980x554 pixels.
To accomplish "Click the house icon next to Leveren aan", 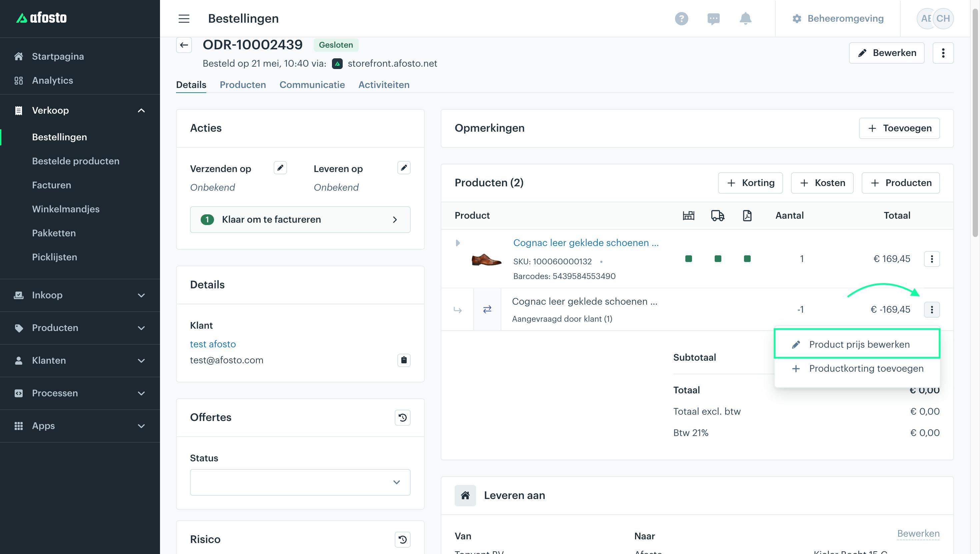I will click(x=465, y=495).
